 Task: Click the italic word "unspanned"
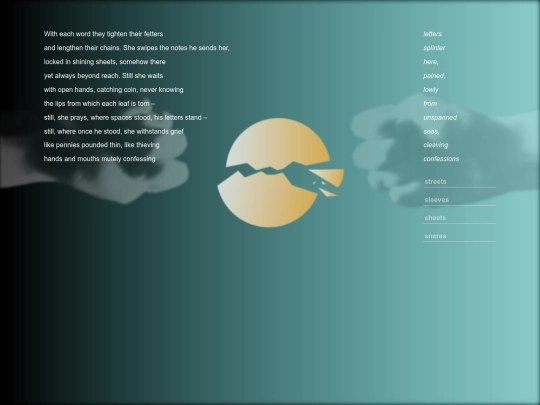click(x=440, y=118)
